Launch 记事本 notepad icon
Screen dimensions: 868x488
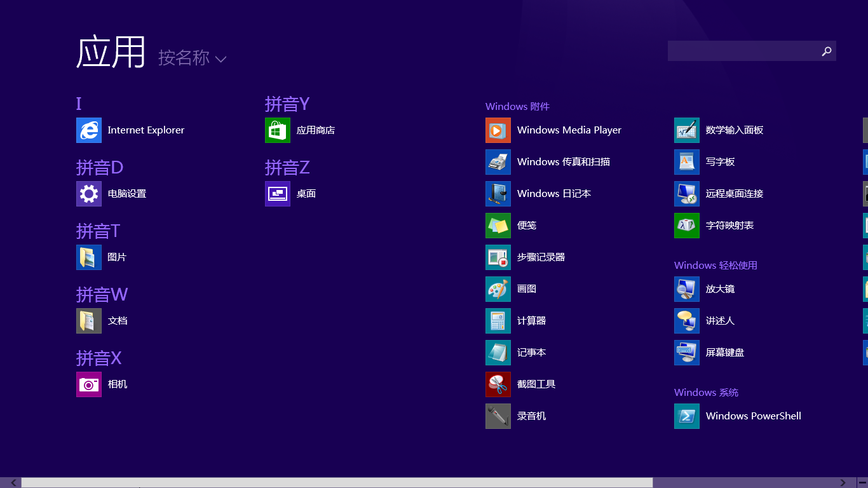[x=498, y=353]
